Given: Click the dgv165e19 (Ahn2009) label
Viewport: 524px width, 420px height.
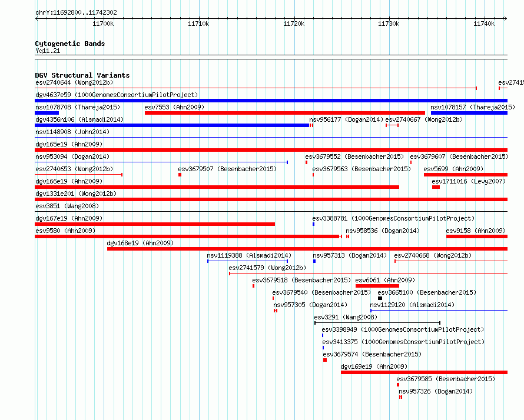Looking at the screenshot, I should pos(69,144).
